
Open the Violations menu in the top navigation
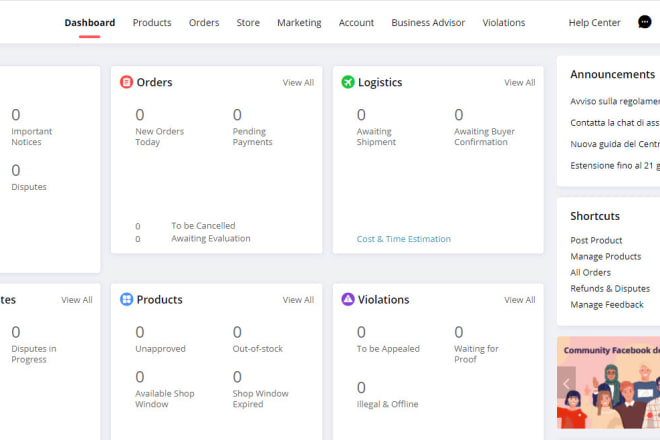(x=504, y=23)
